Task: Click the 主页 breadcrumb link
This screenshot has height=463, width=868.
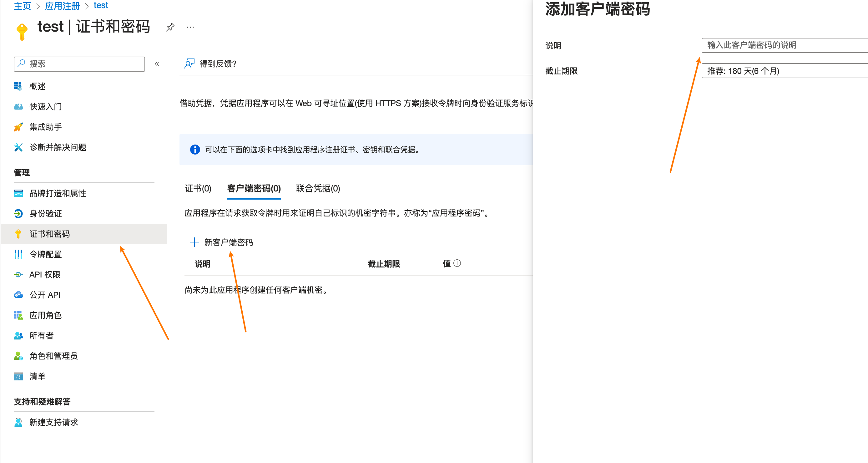Action: point(22,6)
